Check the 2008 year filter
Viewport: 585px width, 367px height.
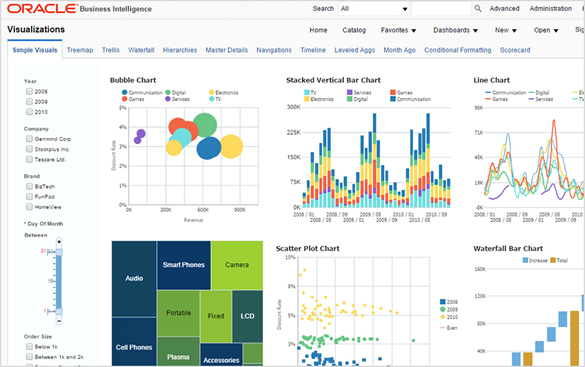(x=29, y=91)
